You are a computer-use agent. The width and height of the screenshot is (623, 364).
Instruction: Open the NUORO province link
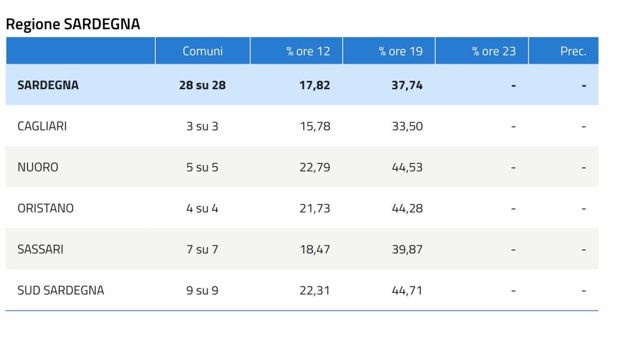coord(38,167)
